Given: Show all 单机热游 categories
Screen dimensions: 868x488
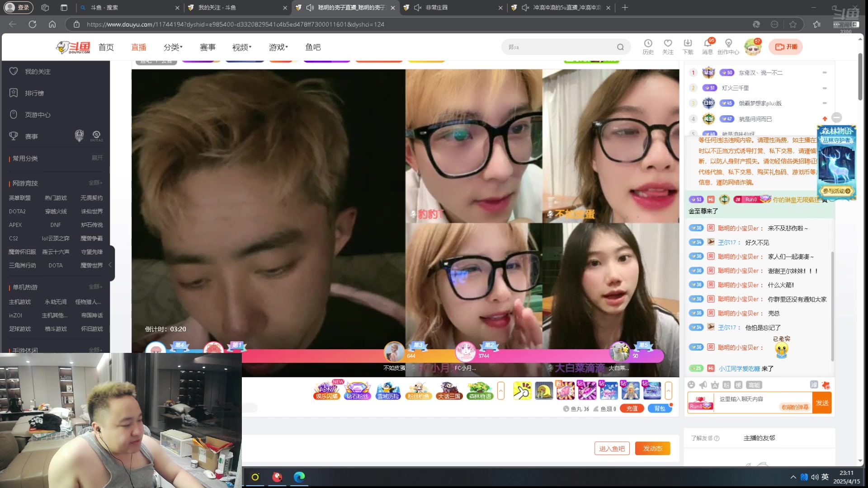Looking at the screenshot, I should point(96,286).
